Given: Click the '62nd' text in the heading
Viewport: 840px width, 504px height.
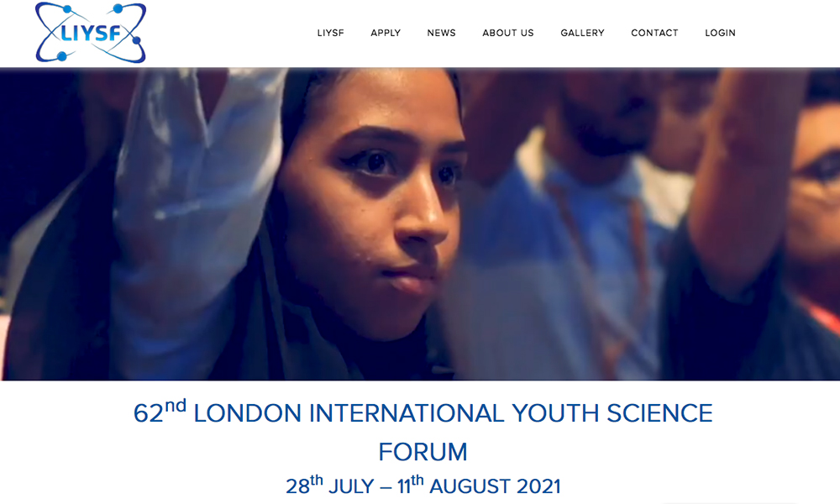Looking at the screenshot, I should click(160, 412).
